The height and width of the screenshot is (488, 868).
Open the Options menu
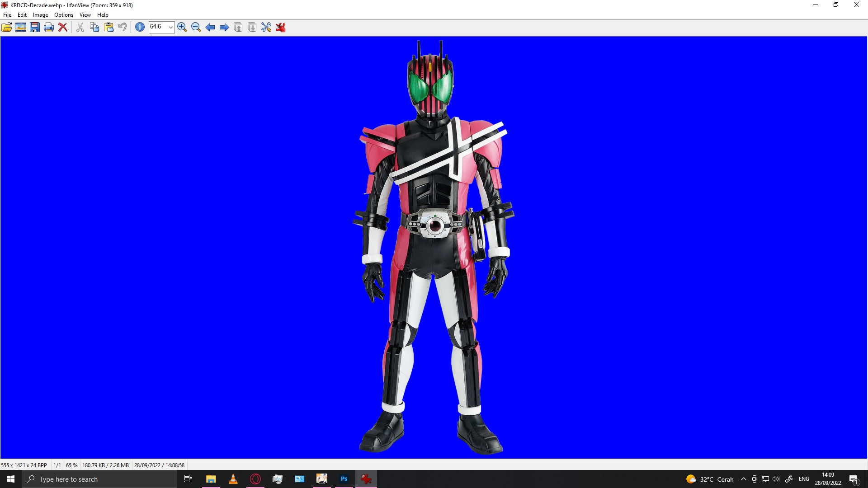[x=64, y=15]
